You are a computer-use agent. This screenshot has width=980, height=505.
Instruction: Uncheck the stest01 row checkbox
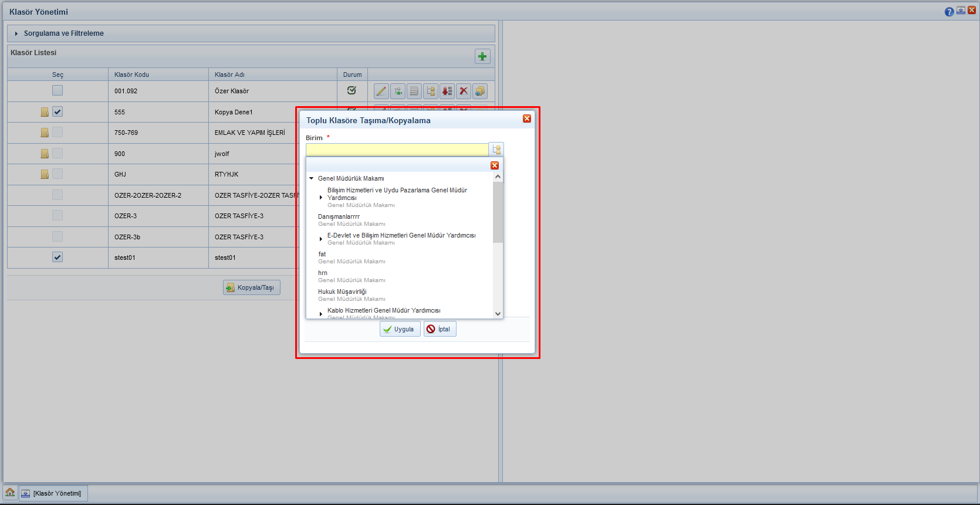pos(58,257)
